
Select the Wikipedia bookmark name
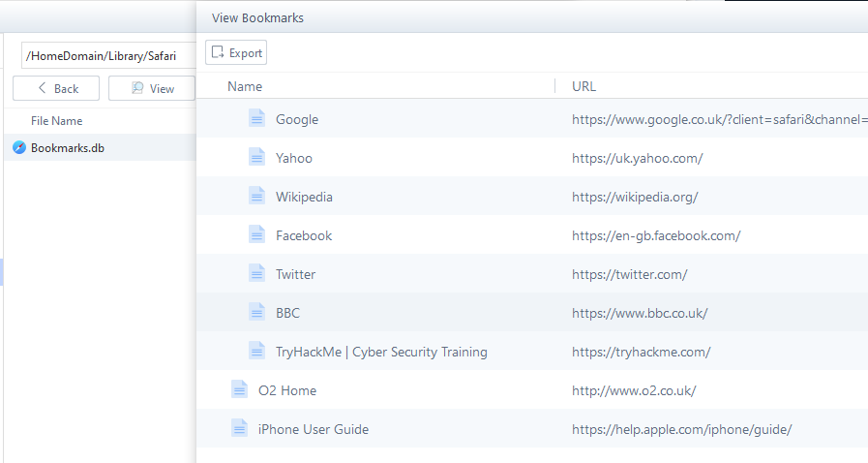(x=304, y=198)
